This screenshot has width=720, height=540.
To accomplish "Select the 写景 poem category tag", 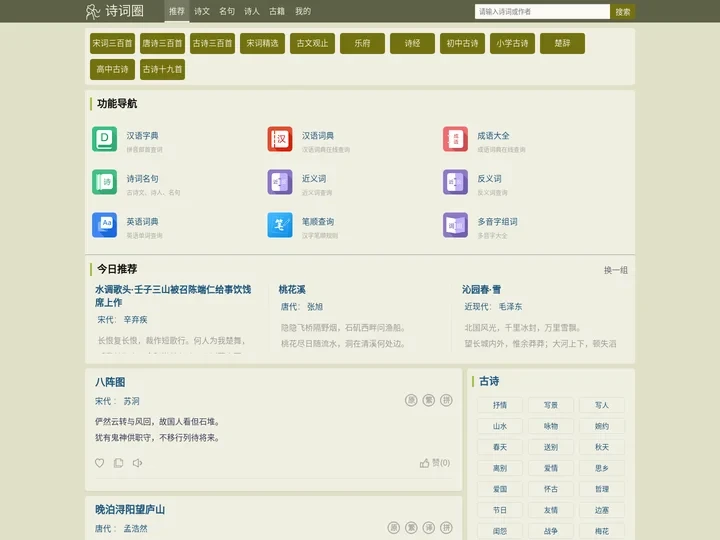I will point(551,405).
